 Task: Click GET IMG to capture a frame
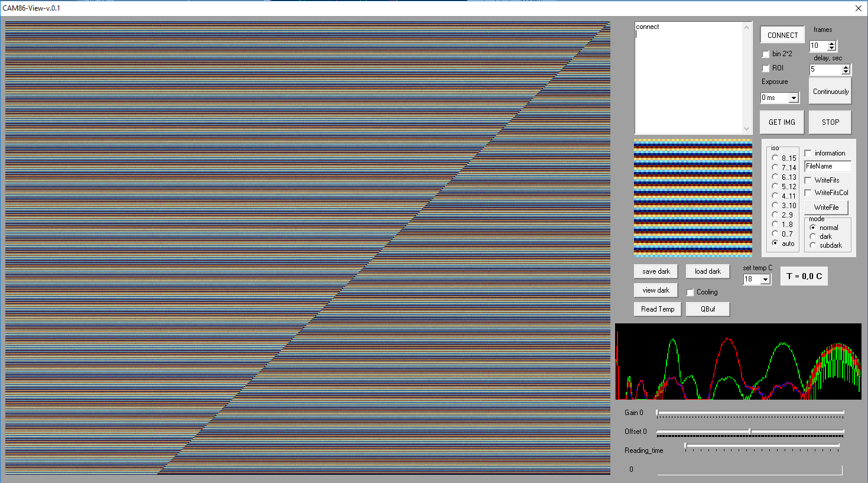(782, 122)
